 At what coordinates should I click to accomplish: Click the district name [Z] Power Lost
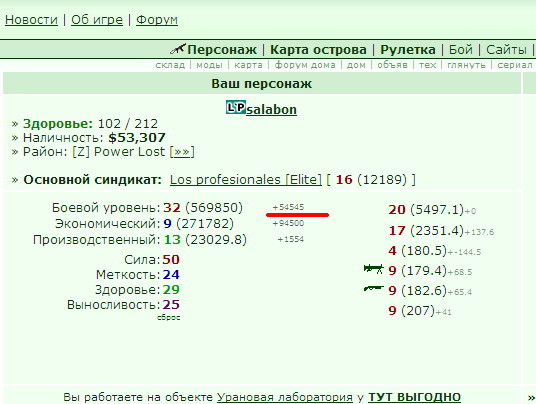pos(119,152)
